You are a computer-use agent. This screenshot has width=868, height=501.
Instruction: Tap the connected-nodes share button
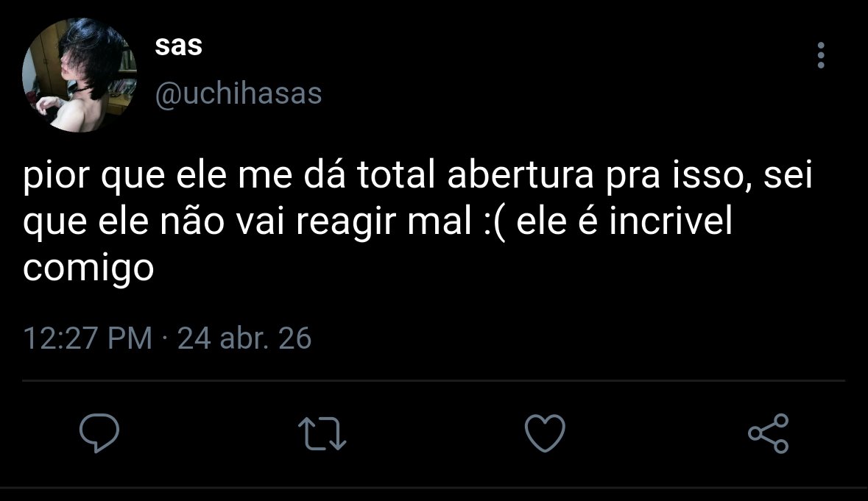(x=769, y=433)
